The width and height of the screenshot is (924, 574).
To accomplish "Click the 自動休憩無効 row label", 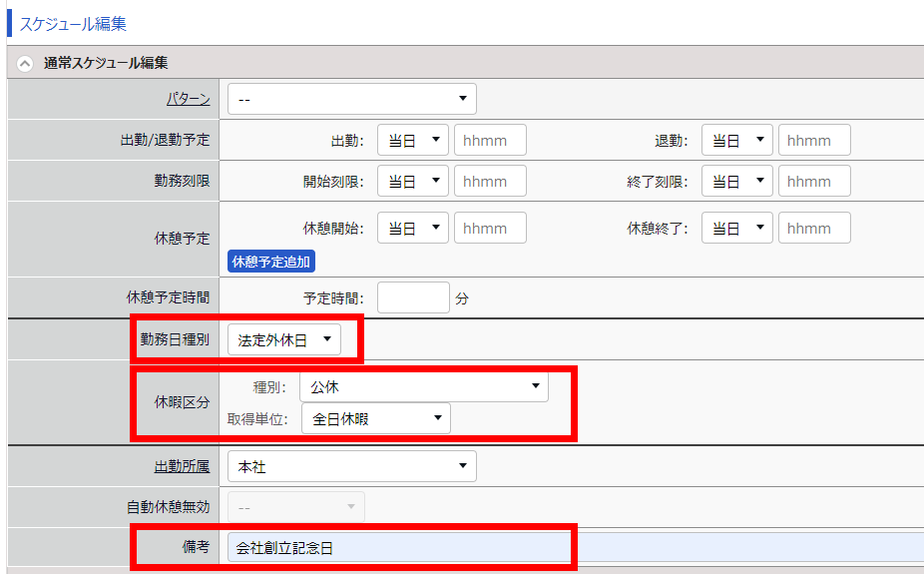I will coord(168,507).
